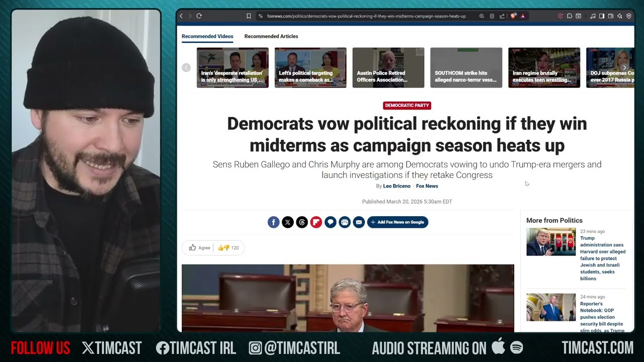The height and width of the screenshot is (362, 644).
Task: Share article via X icon
Action: [287, 222]
